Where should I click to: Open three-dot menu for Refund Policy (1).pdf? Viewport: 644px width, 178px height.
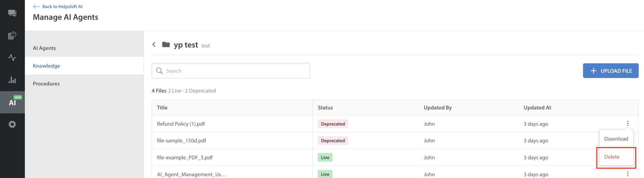[628, 123]
